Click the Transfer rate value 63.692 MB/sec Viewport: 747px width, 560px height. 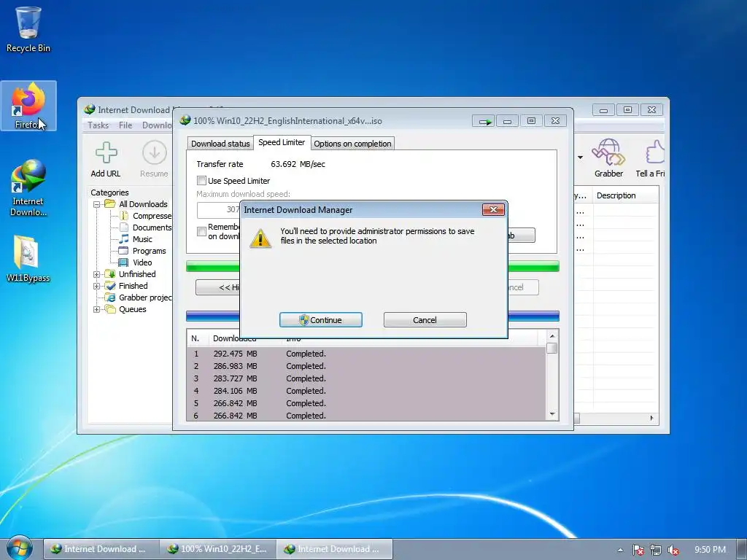298,164
